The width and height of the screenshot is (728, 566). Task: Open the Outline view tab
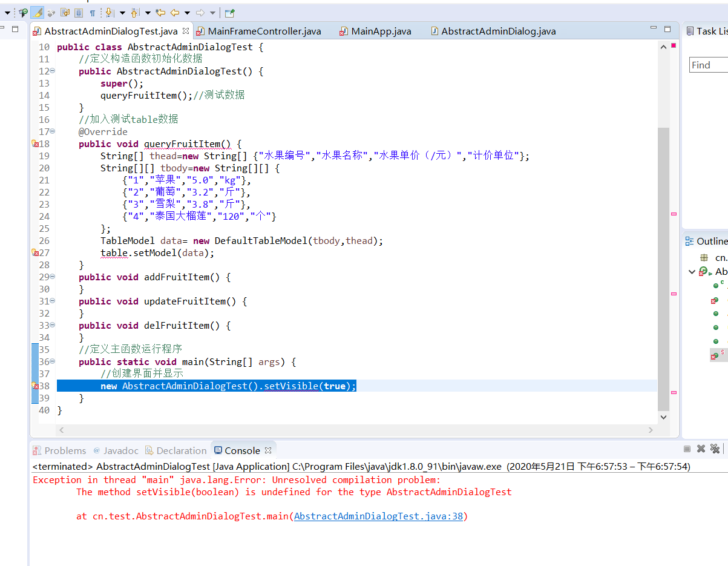coord(707,241)
